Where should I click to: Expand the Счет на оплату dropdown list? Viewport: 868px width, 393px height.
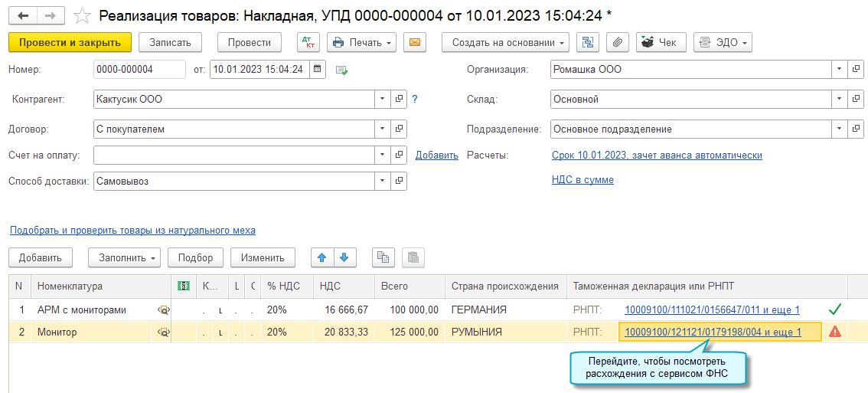point(383,156)
